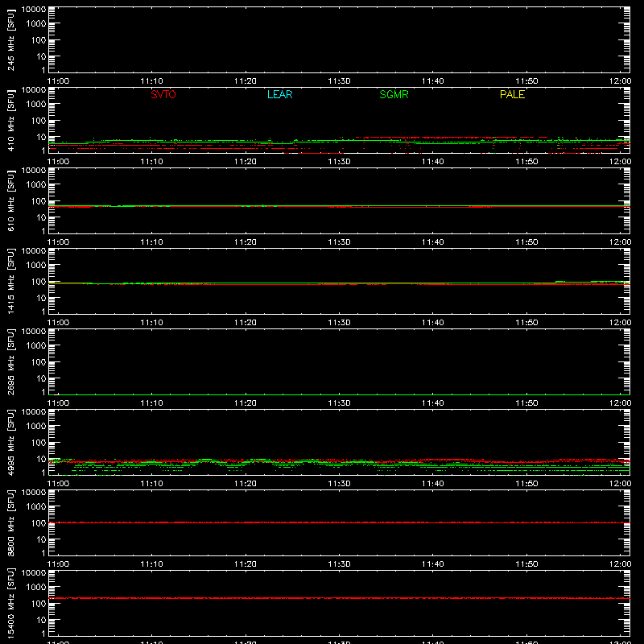Click 11:00 time label of 8800 MHz panel
The width and height of the screenshot is (644, 644).
point(58,564)
